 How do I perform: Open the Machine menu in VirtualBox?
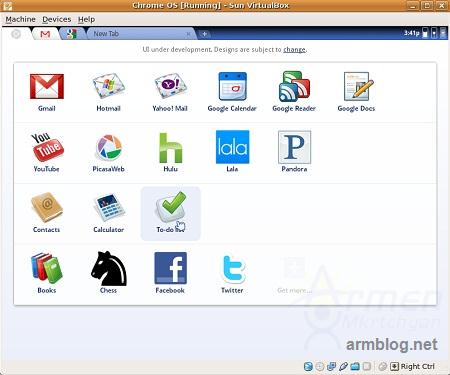click(20, 19)
